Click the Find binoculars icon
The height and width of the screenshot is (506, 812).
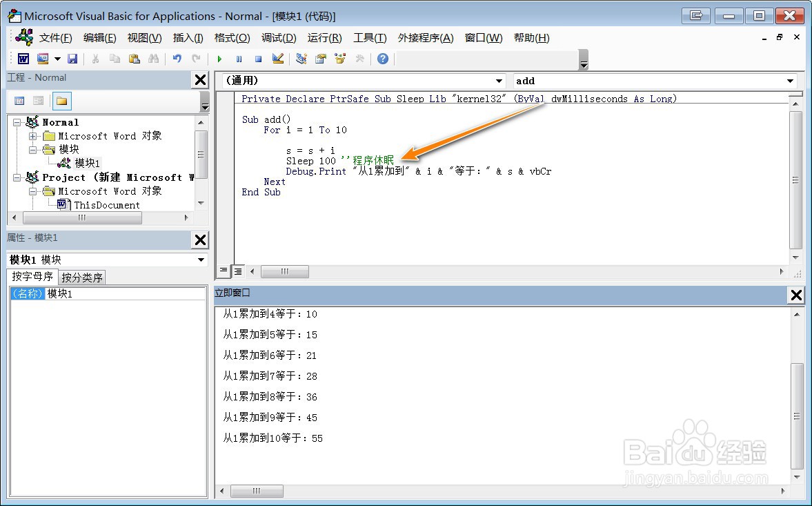coord(153,59)
